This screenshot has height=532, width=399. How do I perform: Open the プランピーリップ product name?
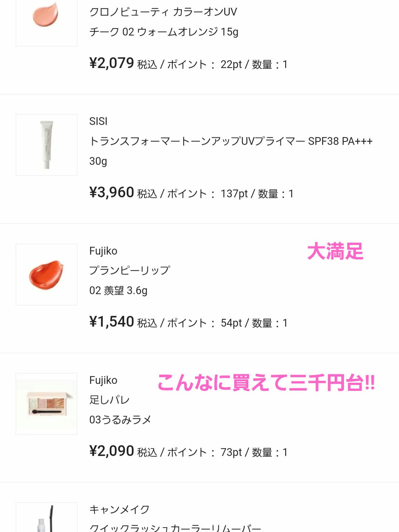pos(129,270)
